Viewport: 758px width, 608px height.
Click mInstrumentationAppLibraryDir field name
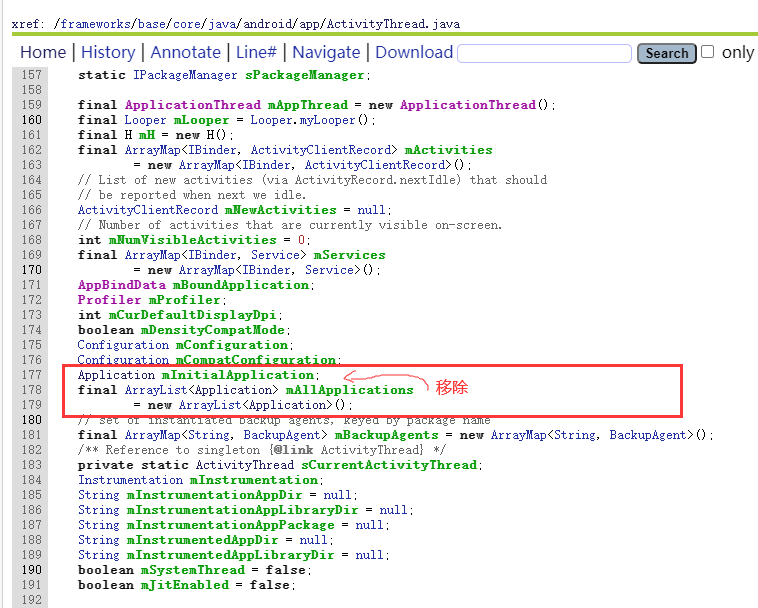[242, 509]
